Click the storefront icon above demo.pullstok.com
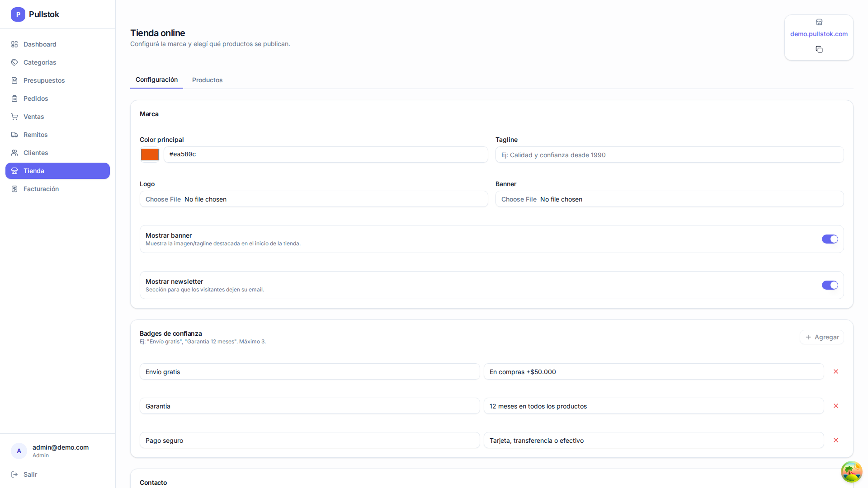This screenshot has height=488, width=868. coord(819,22)
